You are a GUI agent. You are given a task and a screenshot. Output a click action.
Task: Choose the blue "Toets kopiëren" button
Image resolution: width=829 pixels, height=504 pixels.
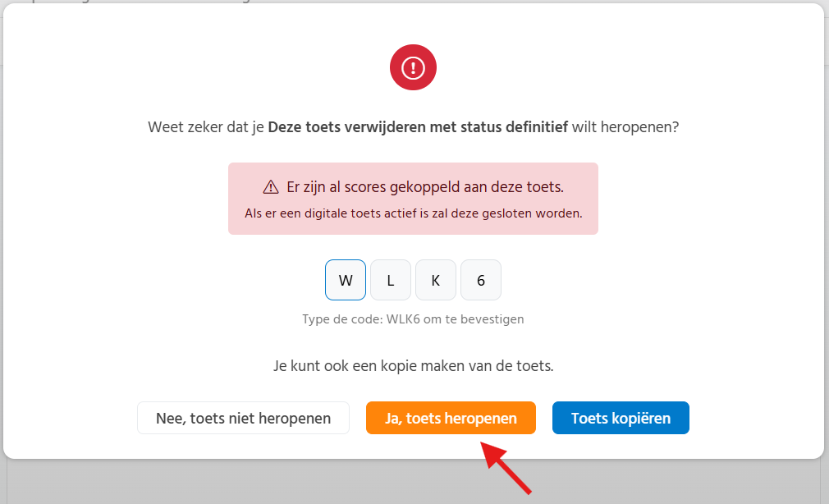tap(621, 418)
